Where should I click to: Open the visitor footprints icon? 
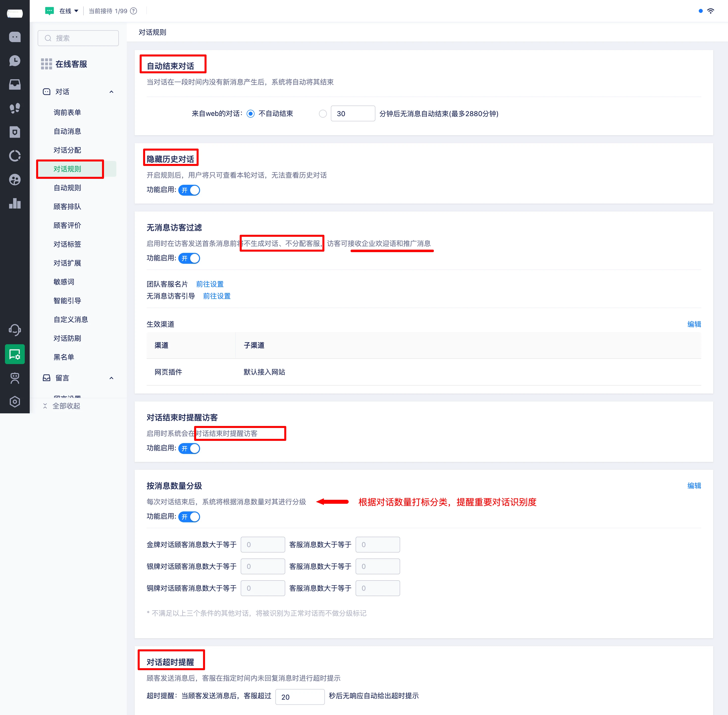tap(15, 108)
